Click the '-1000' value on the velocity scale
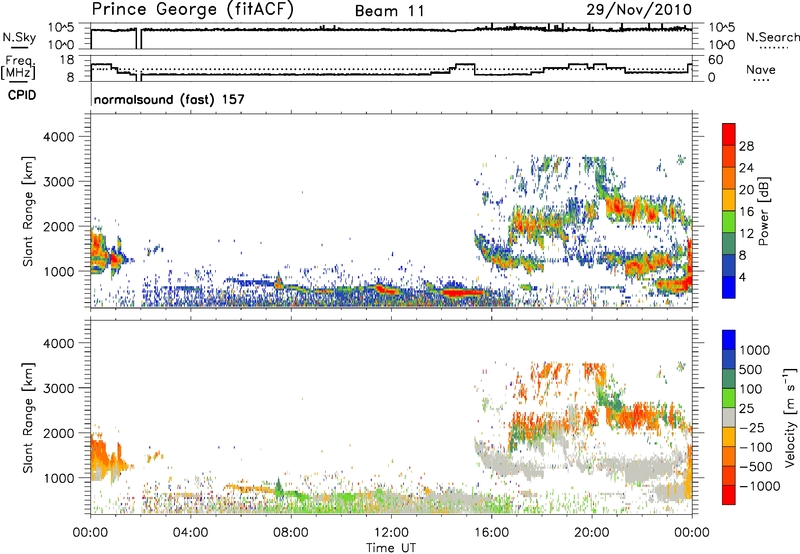Viewport: 800px width, 554px height. tap(759, 486)
